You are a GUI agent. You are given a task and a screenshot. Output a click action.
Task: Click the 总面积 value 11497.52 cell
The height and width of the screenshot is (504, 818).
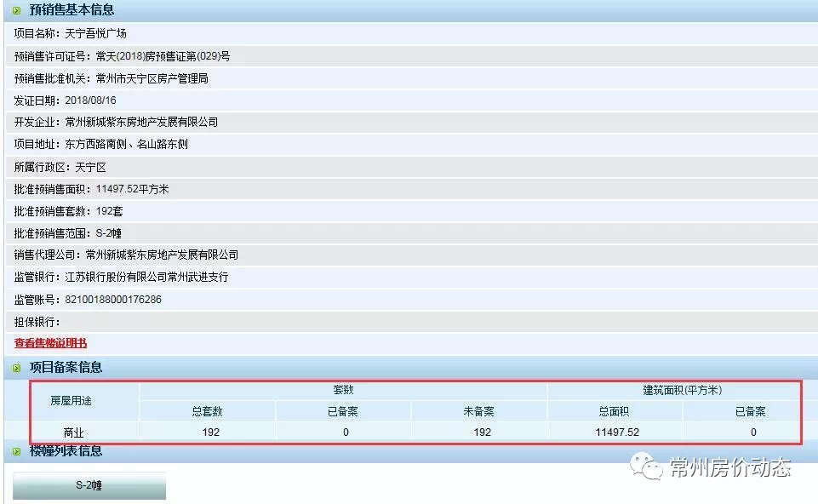tap(617, 432)
